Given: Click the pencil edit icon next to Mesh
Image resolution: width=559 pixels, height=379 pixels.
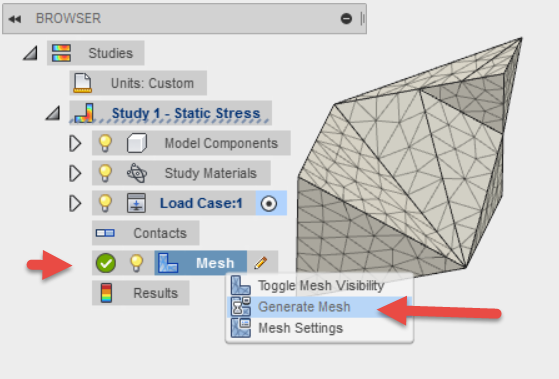Looking at the screenshot, I should tap(261, 263).
